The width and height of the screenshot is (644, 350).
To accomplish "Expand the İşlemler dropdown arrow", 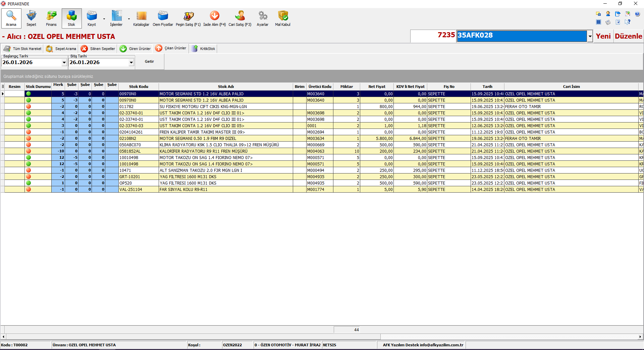I will [x=129, y=19].
